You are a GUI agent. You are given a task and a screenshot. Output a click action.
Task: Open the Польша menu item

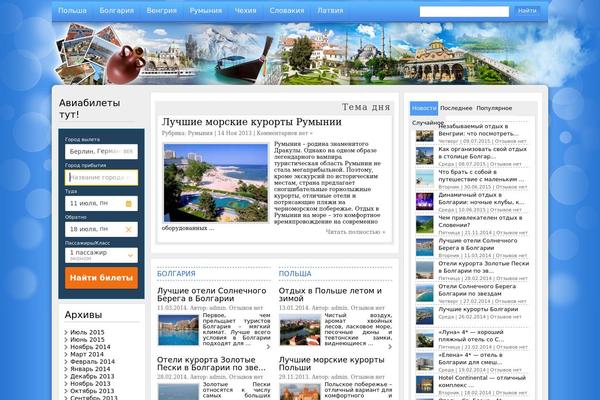point(72,11)
